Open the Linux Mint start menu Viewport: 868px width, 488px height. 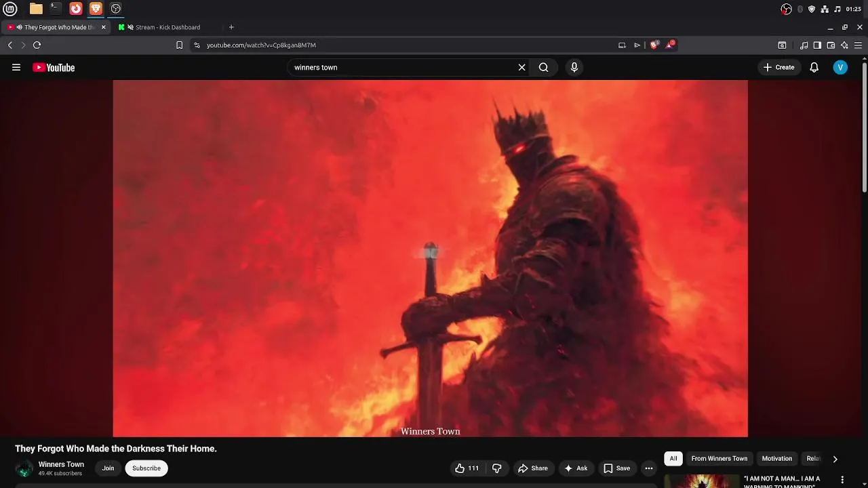coord(9,9)
